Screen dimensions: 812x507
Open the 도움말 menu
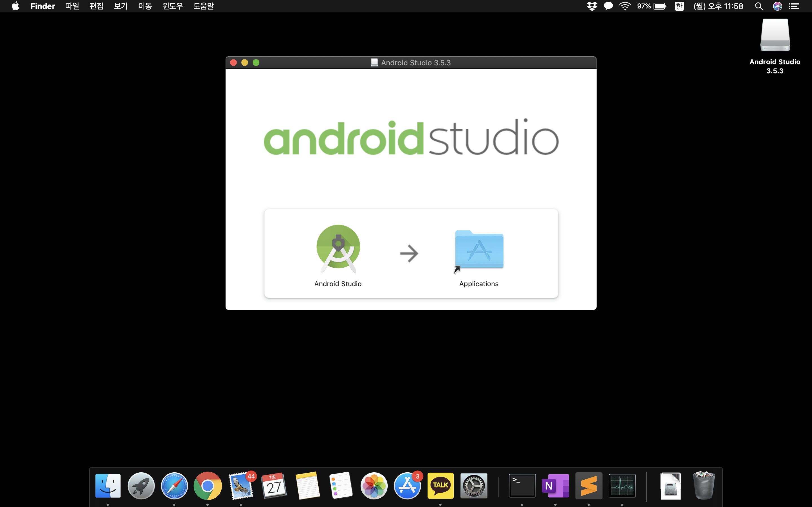pyautogui.click(x=203, y=6)
